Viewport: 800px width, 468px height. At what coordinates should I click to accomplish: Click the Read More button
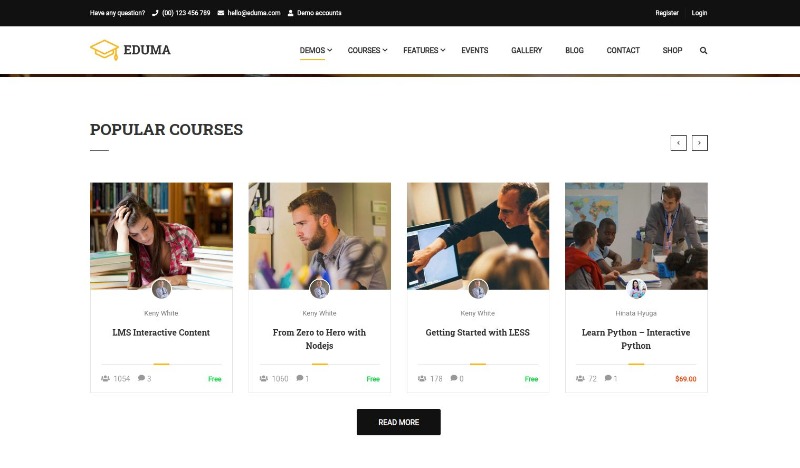click(x=398, y=422)
